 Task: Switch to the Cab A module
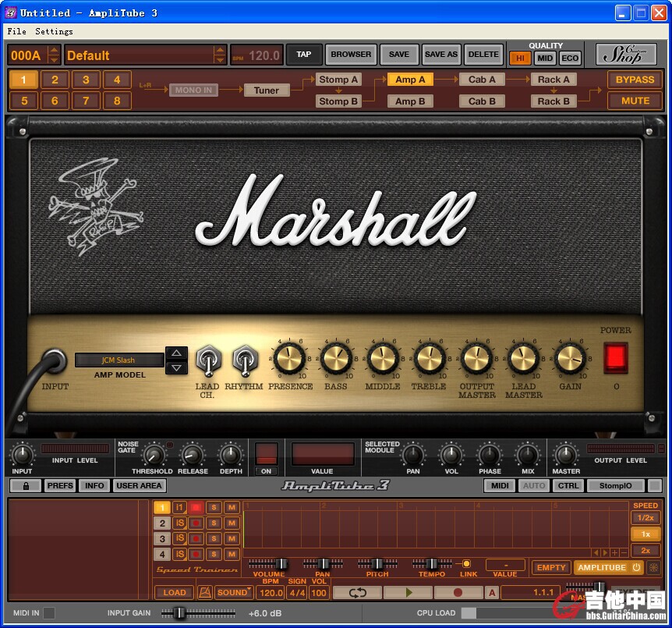coord(482,80)
